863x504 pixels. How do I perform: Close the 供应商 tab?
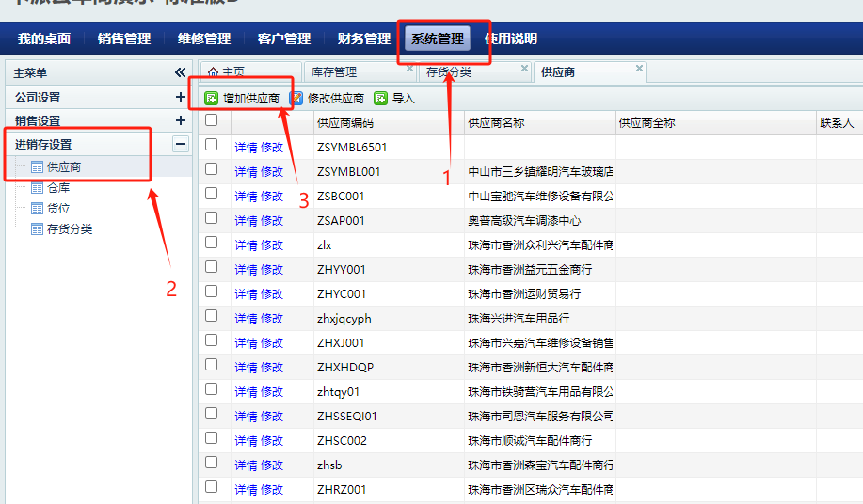pyautogui.click(x=640, y=69)
